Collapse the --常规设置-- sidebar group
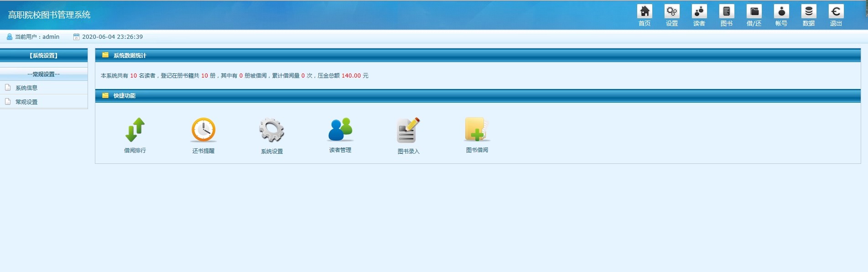 [x=44, y=74]
